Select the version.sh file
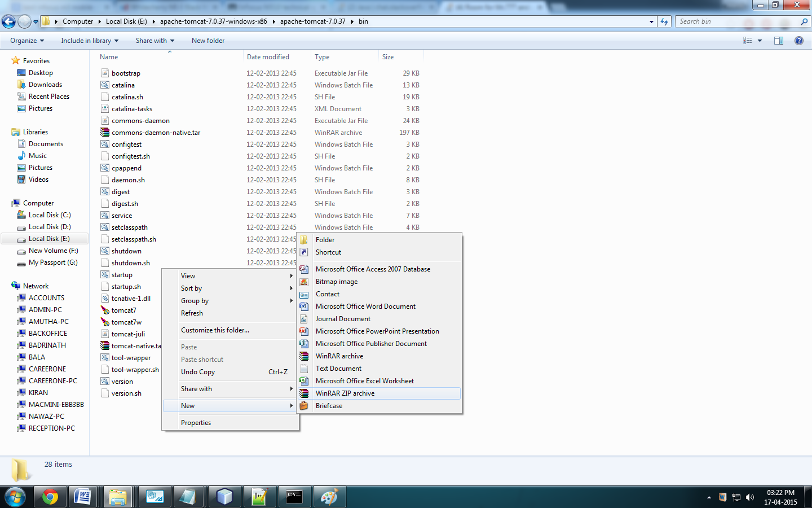Viewport: 812px width, 508px height. pos(126,393)
